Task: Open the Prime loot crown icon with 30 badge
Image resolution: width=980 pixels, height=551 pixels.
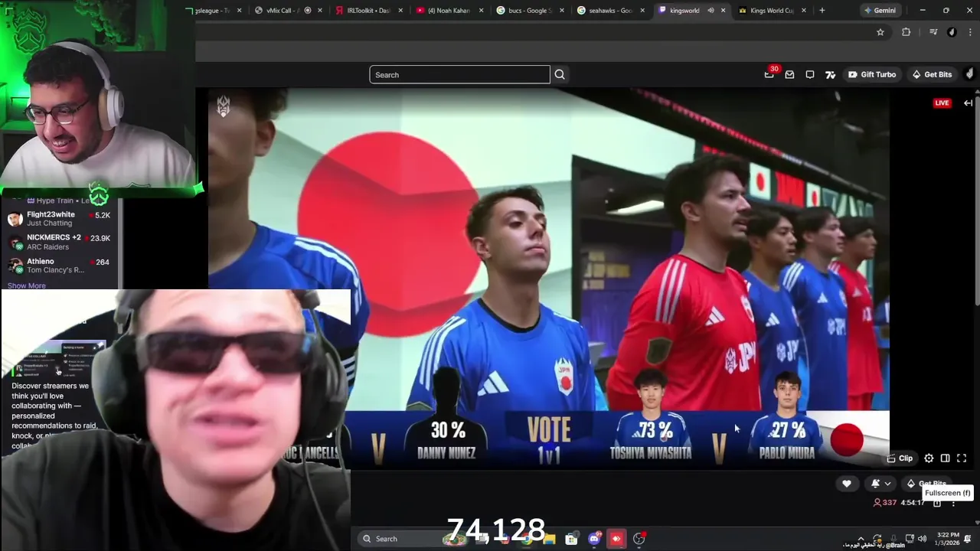Action: pyautogui.click(x=769, y=73)
